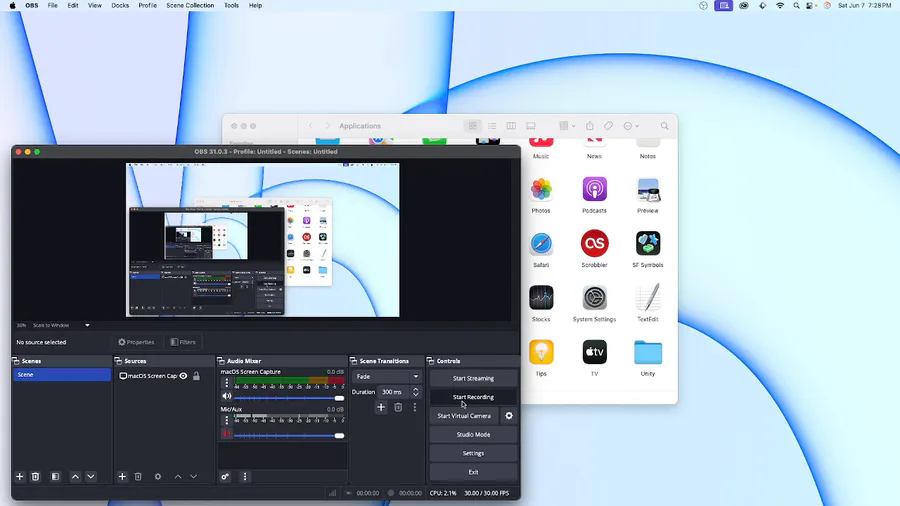Move the scene up with the arrow icon
900x506 pixels.
[x=75, y=477]
